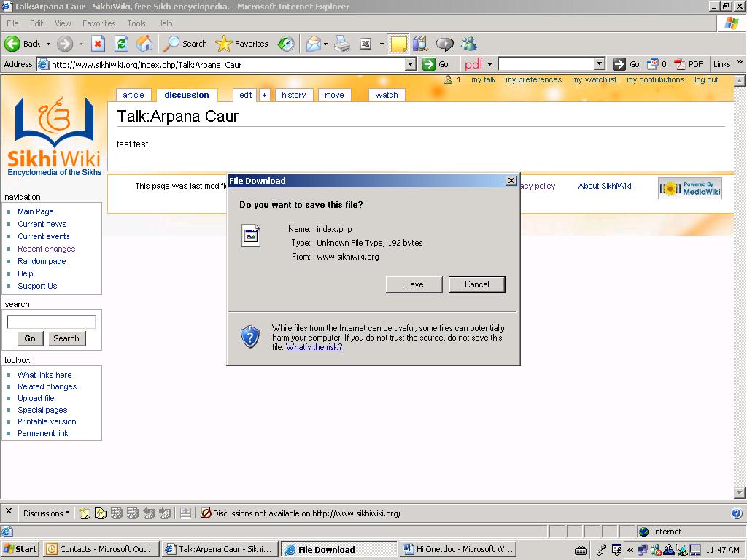Expand the Address bar dropdown list

(x=410, y=64)
